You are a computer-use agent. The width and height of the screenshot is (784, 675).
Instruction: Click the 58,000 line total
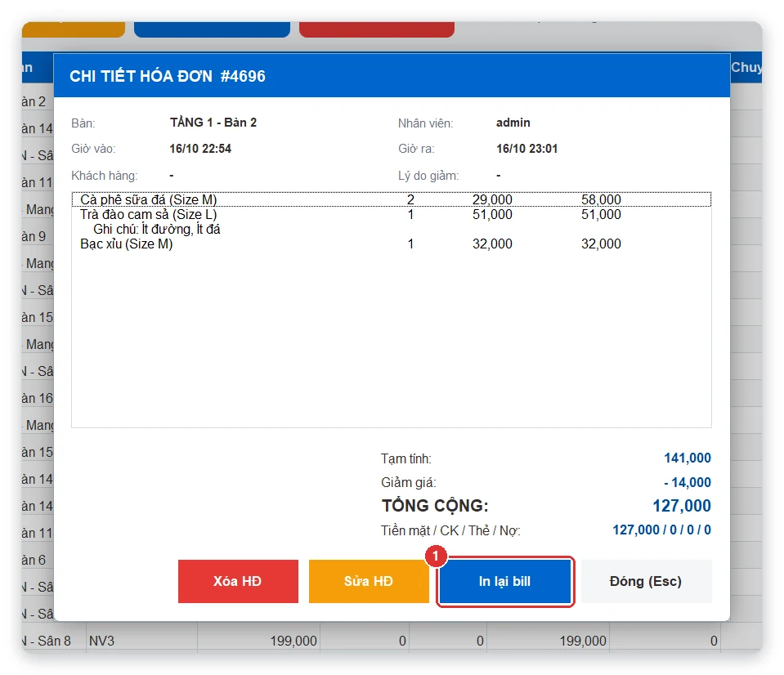(x=601, y=200)
